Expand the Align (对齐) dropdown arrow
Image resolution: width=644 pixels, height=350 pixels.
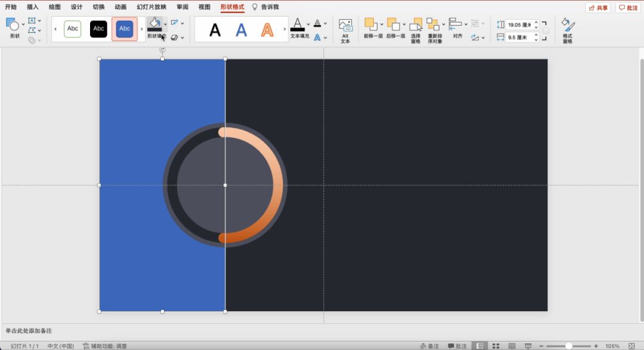pyautogui.click(x=467, y=24)
